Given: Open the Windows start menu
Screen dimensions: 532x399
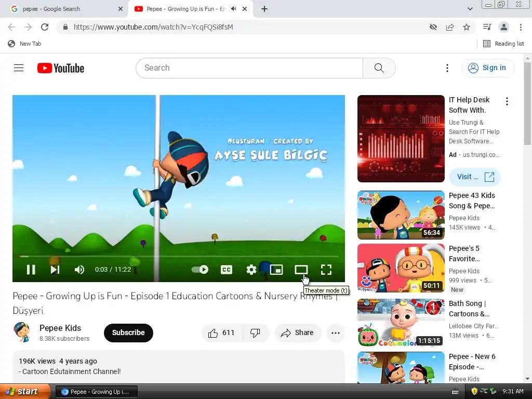Looking at the screenshot, I should [x=25, y=392].
